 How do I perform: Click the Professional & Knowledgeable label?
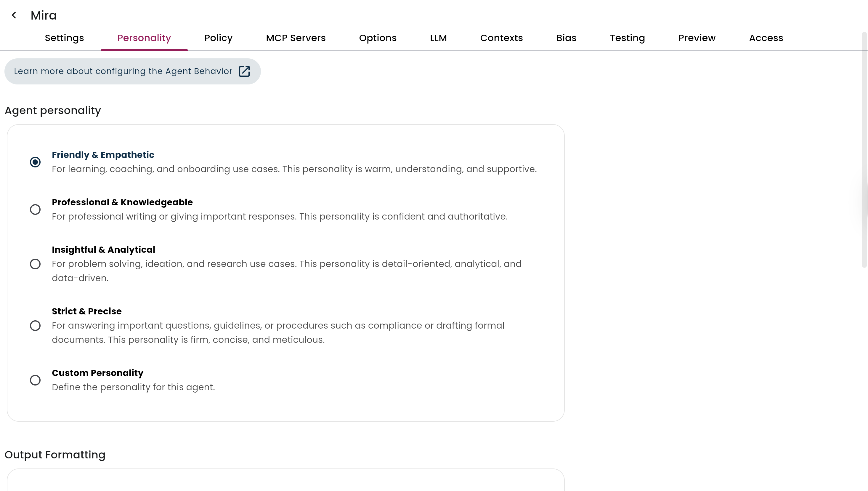tap(122, 202)
